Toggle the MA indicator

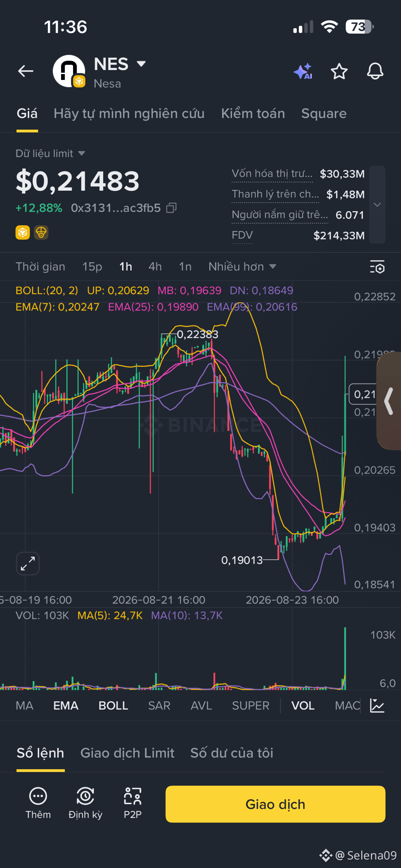coord(25,706)
